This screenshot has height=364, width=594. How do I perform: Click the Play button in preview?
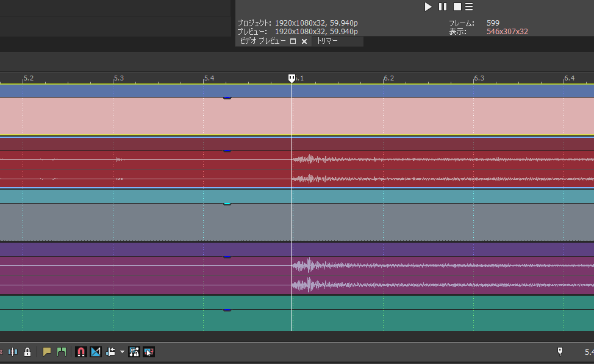(x=428, y=7)
